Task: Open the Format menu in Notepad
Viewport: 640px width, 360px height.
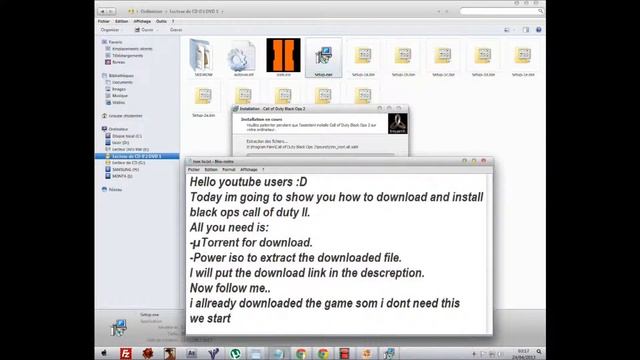Action: point(229,169)
